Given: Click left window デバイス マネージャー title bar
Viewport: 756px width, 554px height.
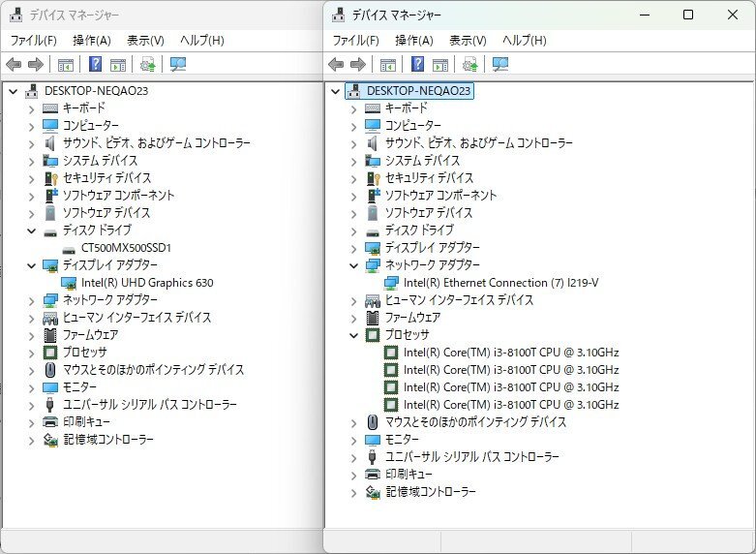Looking at the screenshot, I should [164, 15].
